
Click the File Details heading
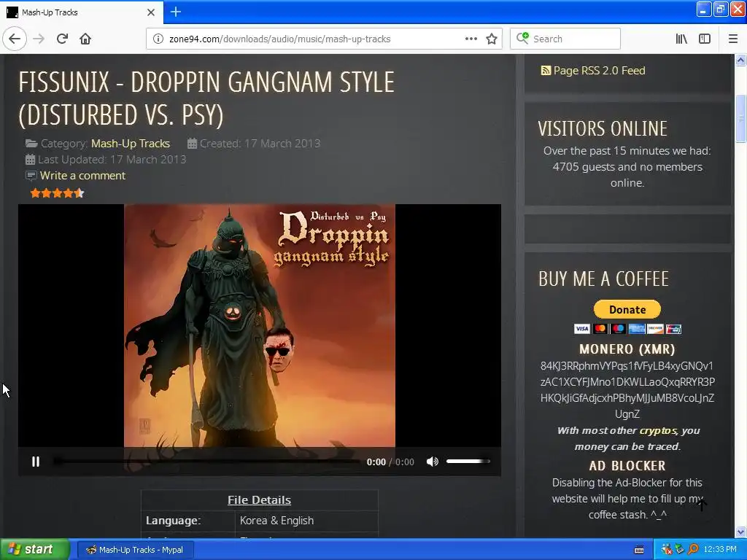click(259, 500)
